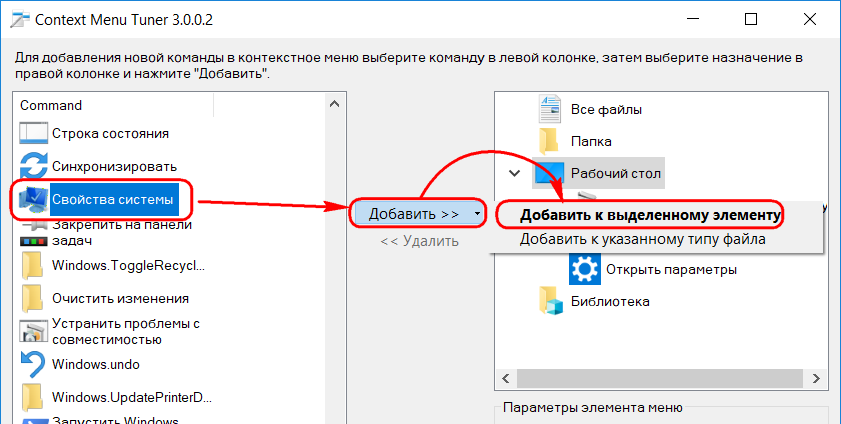Close the Context Menu Tuner window
This screenshot has height=424, width=841.
(809, 20)
